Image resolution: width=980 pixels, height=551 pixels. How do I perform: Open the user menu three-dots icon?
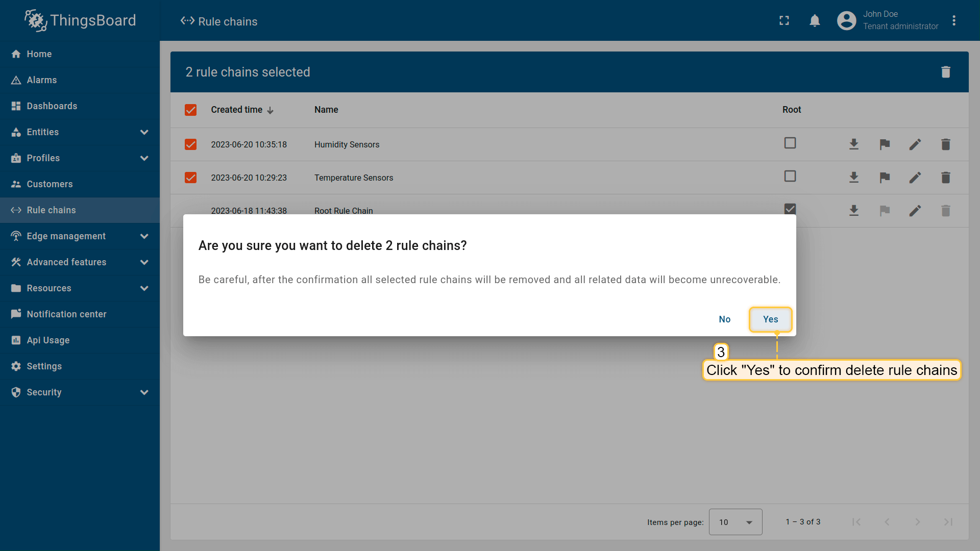click(x=953, y=21)
